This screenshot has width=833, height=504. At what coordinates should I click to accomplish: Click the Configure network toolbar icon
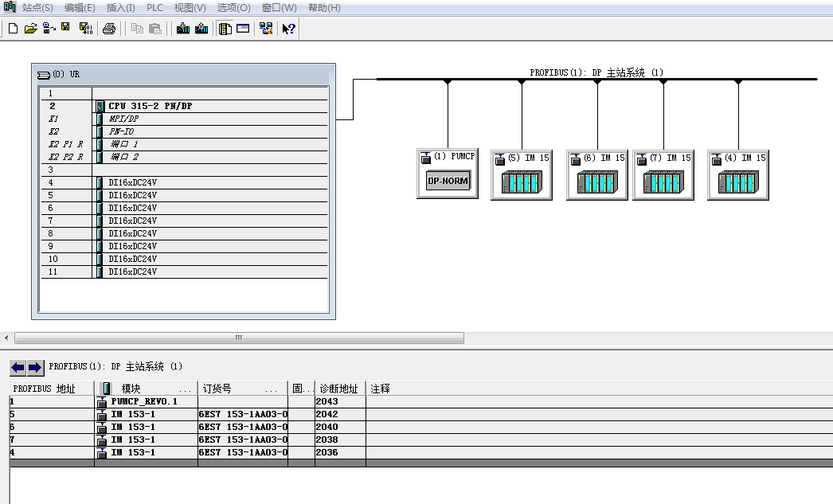pyautogui.click(x=266, y=28)
